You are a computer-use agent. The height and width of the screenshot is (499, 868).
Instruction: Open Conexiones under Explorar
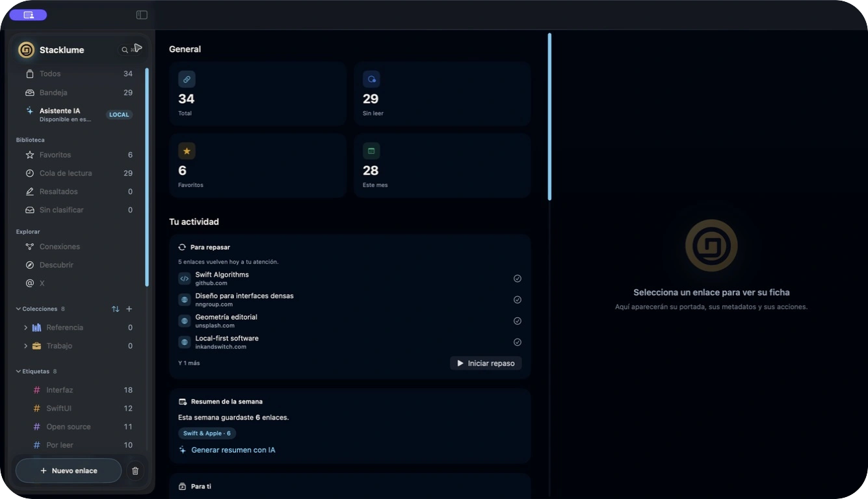click(79, 247)
